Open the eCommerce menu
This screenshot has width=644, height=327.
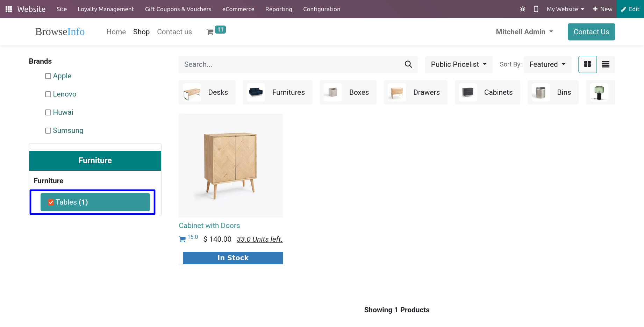point(238,9)
